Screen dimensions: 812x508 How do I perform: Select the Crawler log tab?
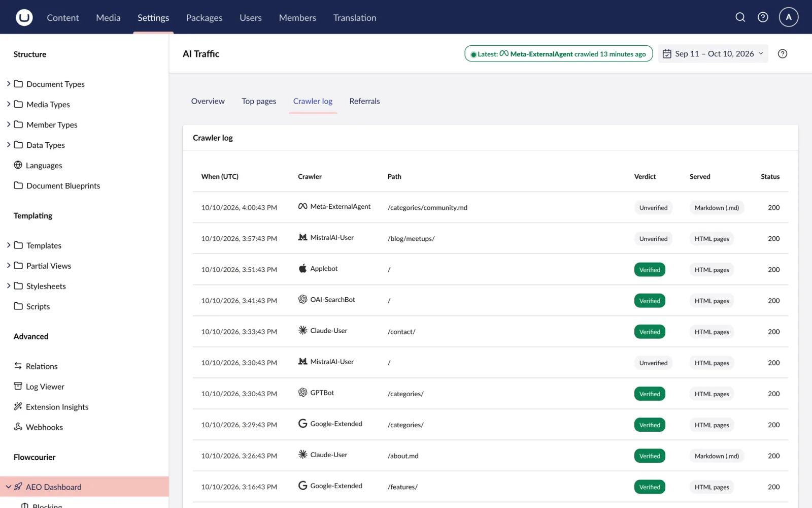tap(313, 101)
